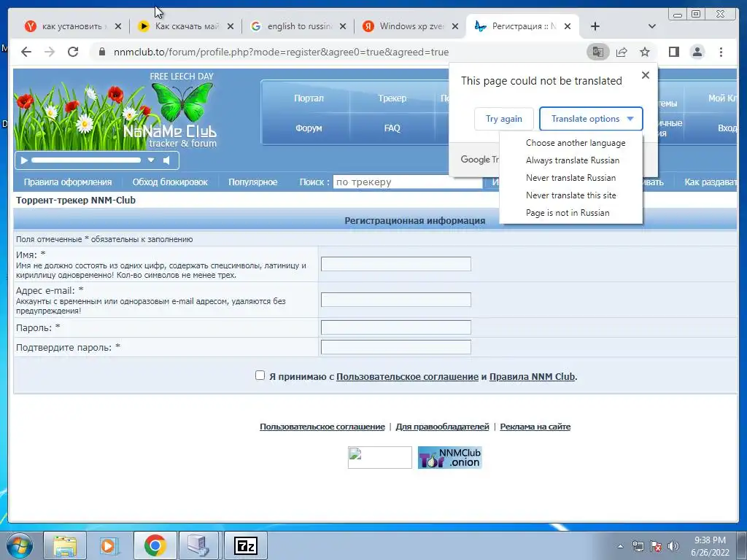Open Пользовательское соглашение link beside checkbox
This screenshot has width=747, height=560.
click(x=407, y=377)
